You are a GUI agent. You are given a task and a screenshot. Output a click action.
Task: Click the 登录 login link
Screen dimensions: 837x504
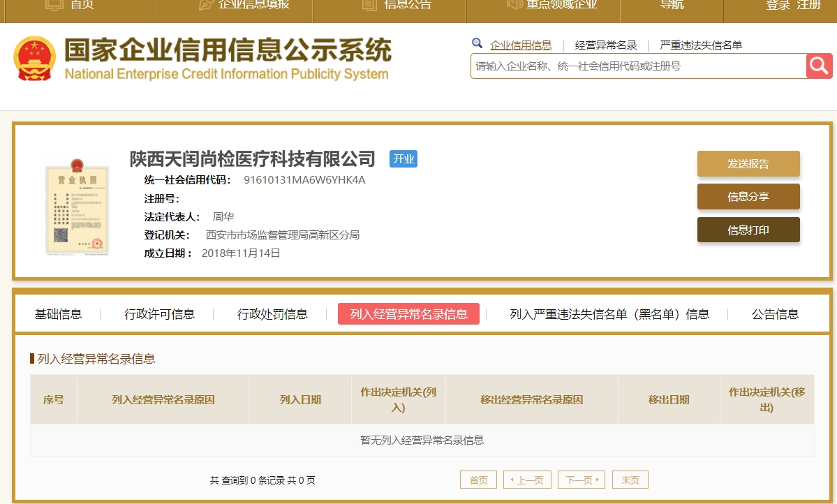pyautogui.click(x=778, y=5)
